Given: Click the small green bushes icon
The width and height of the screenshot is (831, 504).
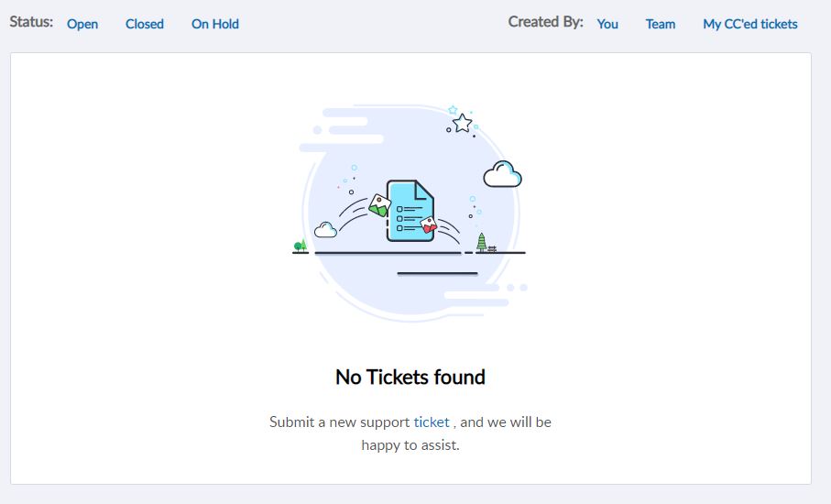Looking at the screenshot, I should [300, 246].
